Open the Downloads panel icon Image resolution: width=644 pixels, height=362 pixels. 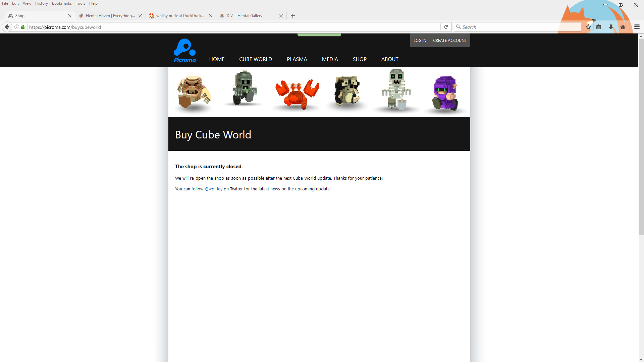pos(610,27)
